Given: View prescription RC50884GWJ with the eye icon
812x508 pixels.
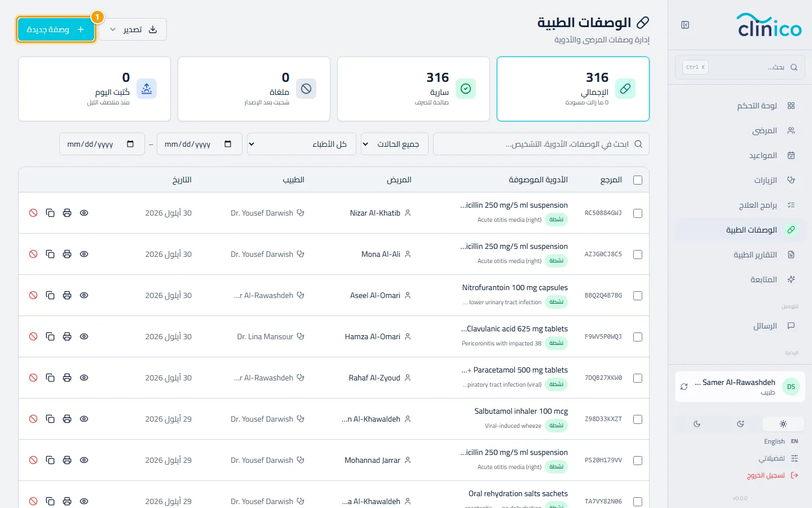Looking at the screenshot, I should coord(84,213).
